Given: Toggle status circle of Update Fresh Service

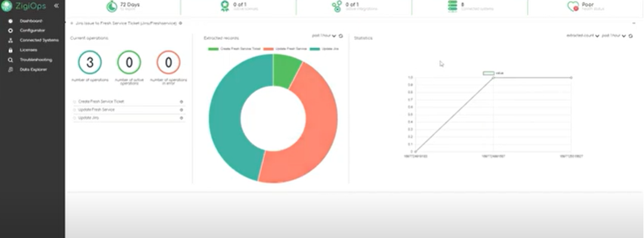Looking at the screenshot, I should click(75, 110).
